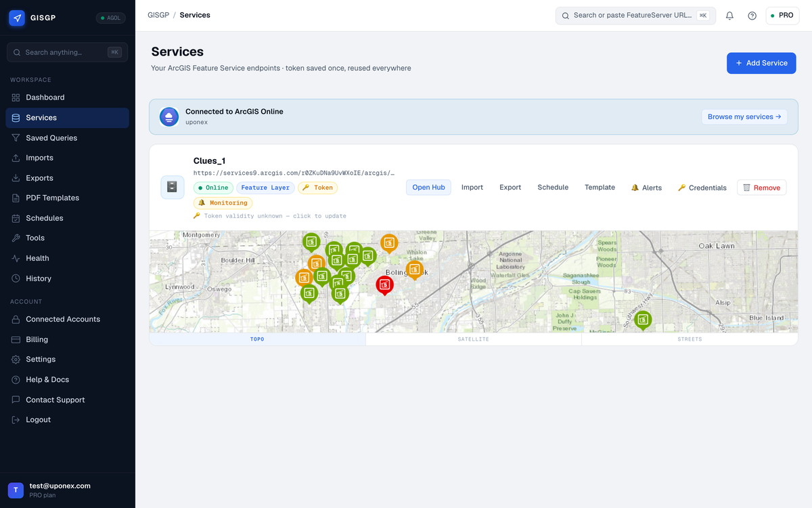Click the PRO plan badge in header
Image resolution: width=812 pixels, height=508 pixels.
782,16
